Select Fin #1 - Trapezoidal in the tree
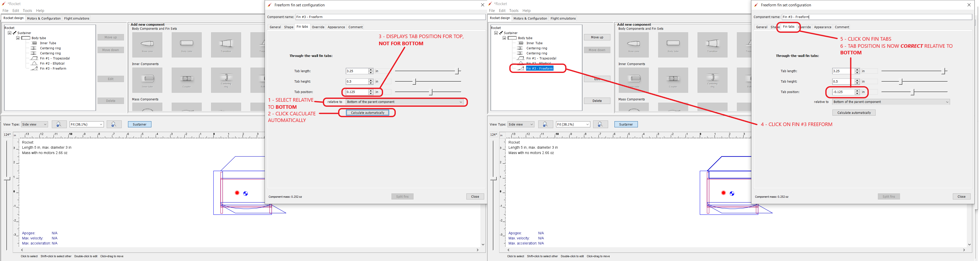The width and height of the screenshot is (980, 261). [55, 58]
